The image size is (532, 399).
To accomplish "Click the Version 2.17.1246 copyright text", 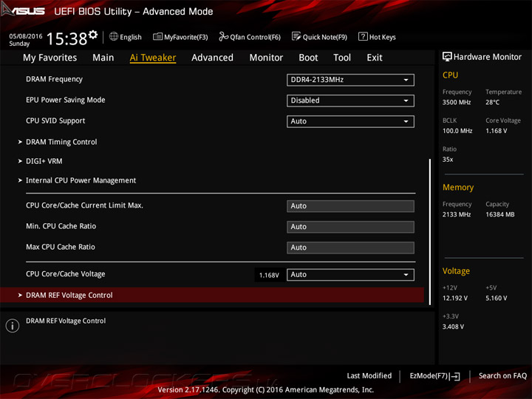I will click(x=266, y=389).
